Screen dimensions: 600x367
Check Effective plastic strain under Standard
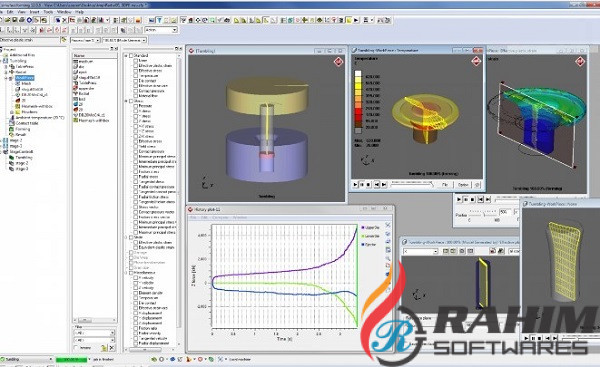[135, 65]
